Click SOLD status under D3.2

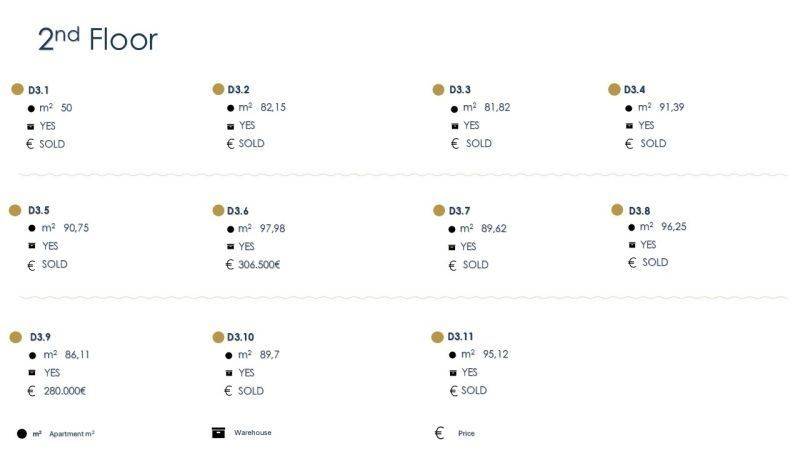coord(252,144)
